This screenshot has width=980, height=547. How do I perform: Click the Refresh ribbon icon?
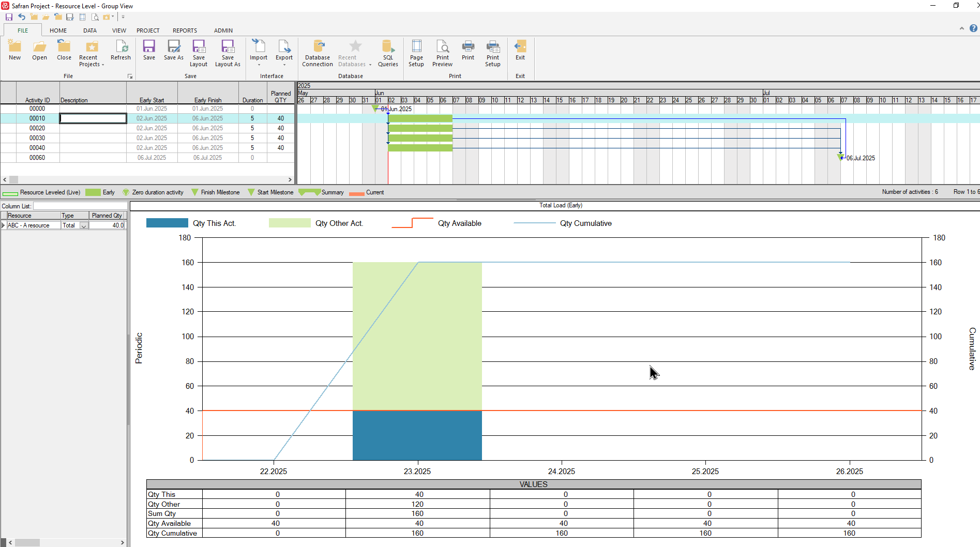tap(120, 51)
